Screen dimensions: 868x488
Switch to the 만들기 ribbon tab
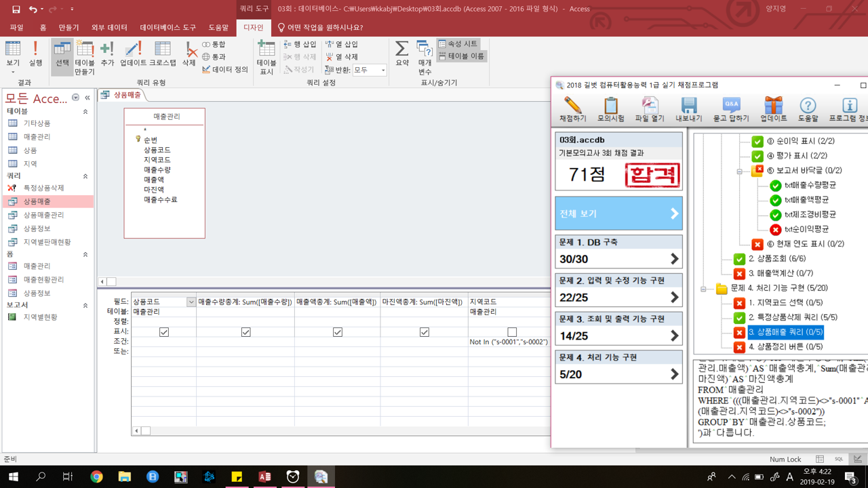pos(68,28)
